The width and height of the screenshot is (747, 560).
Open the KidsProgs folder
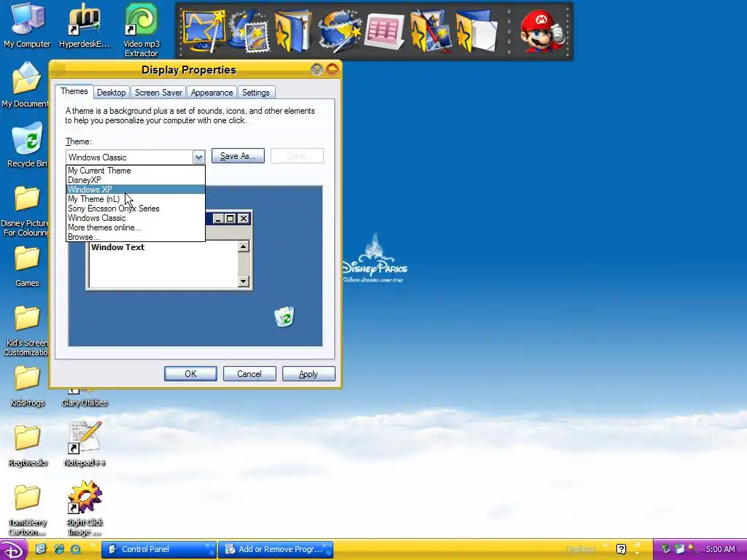coord(27,386)
